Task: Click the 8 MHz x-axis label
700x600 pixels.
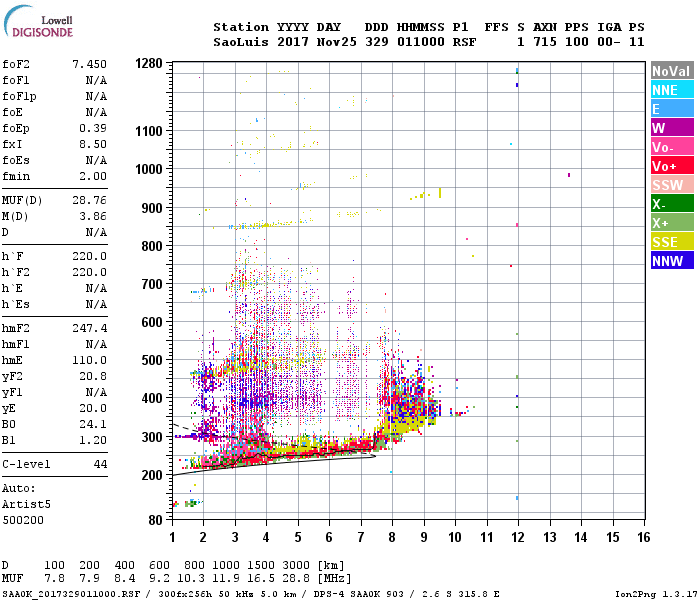Action: click(392, 537)
